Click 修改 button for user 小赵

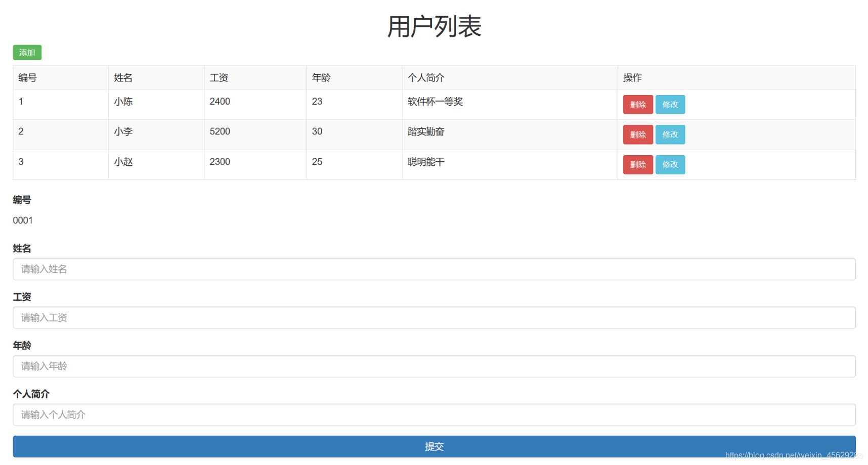pyautogui.click(x=670, y=164)
